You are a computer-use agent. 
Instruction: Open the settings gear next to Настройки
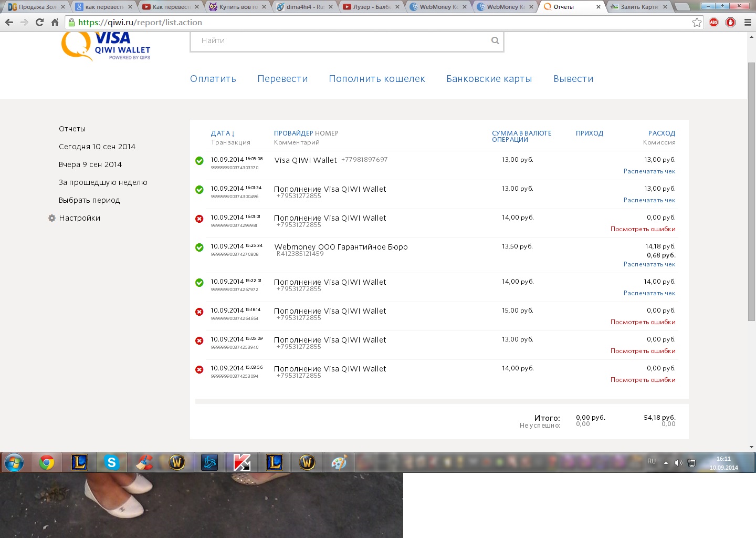52,218
